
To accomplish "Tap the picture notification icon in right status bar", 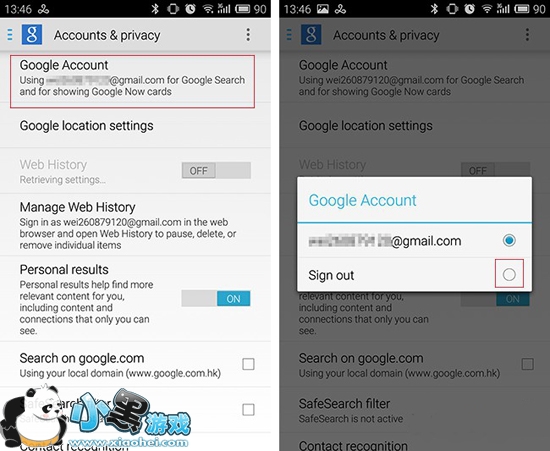I will (323, 9).
